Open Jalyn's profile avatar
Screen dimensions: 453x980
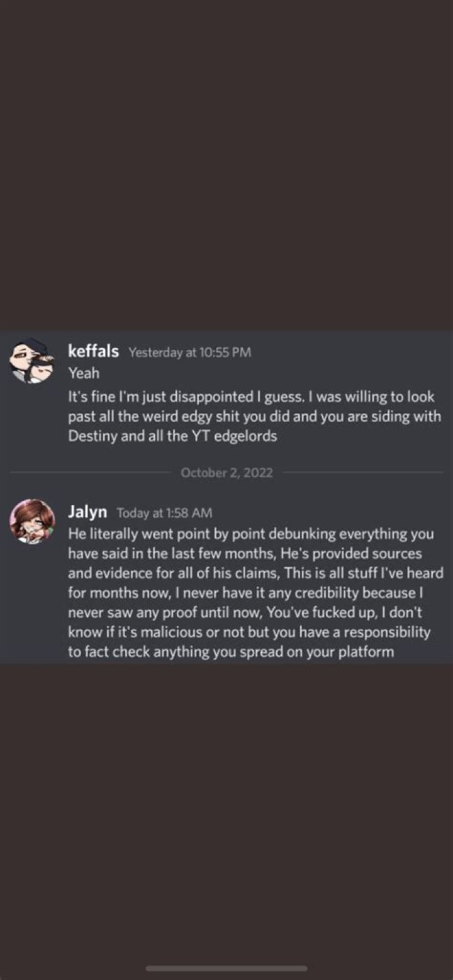[x=32, y=522]
